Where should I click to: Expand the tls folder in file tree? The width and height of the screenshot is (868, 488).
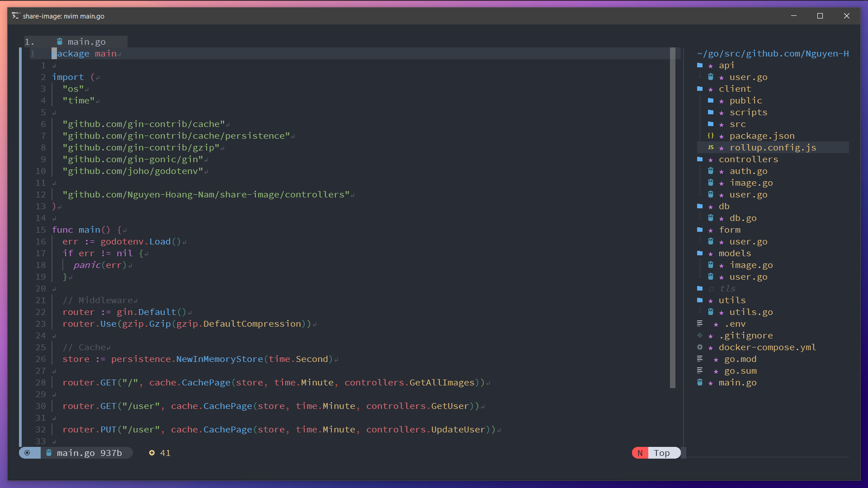pyautogui.click(x=727, y=288)
